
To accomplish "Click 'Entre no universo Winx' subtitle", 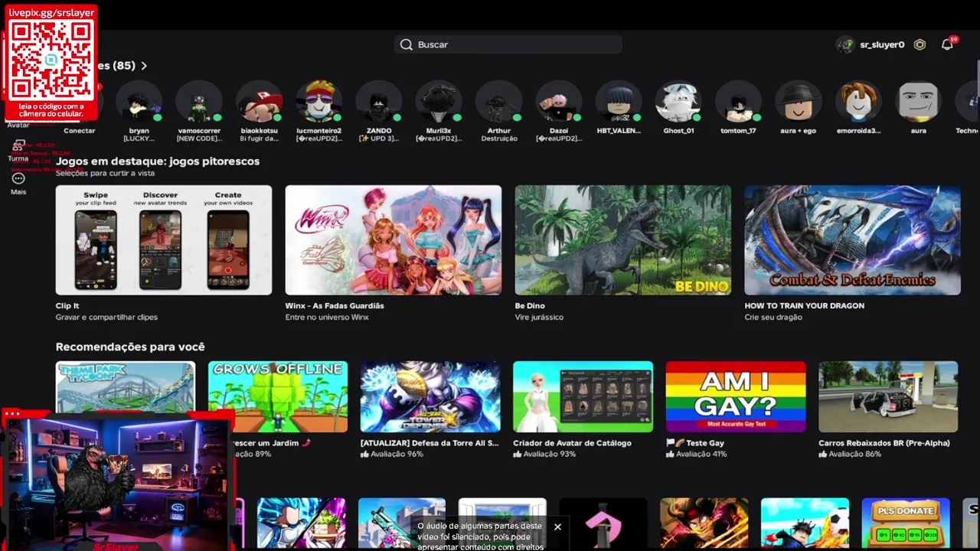I will click(327, 317).
